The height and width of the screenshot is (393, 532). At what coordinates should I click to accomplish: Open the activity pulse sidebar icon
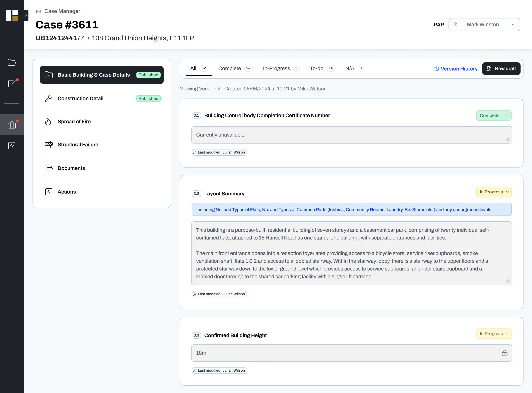pyautogui.click(x=12, y=146)
